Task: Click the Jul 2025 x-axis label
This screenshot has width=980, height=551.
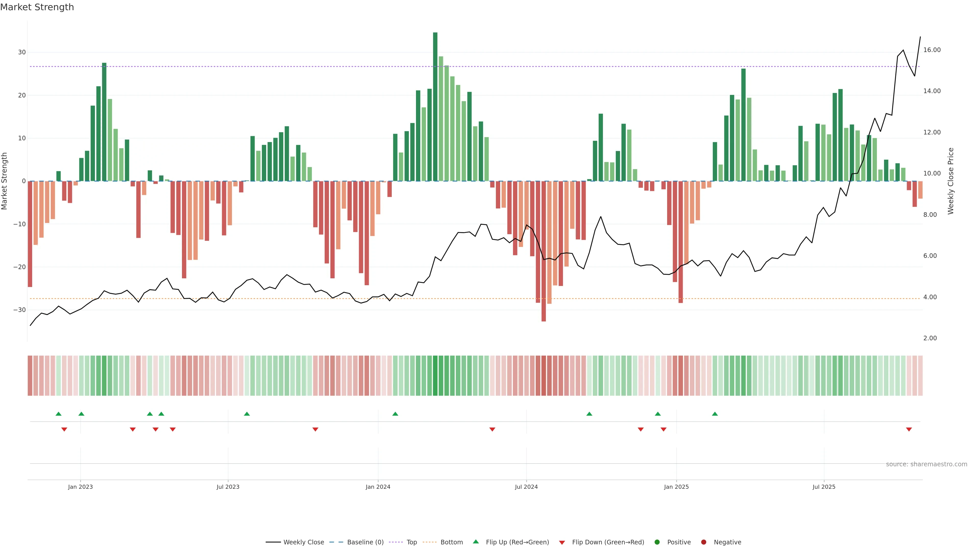Action: point(824,487)
